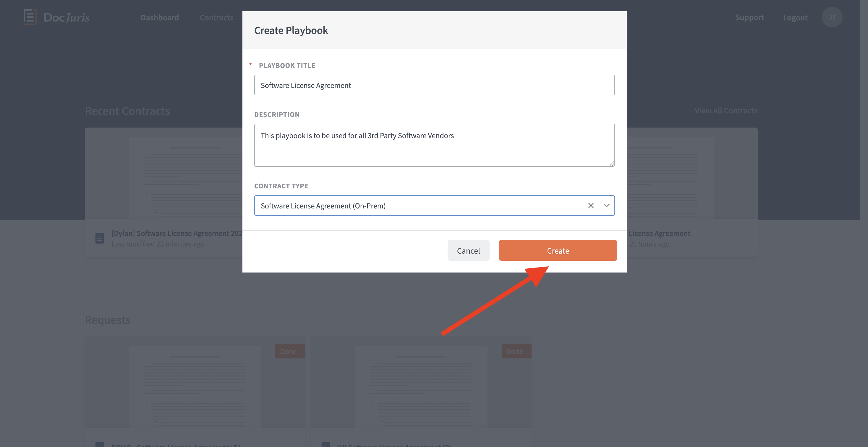Open the Support link
The height and width of the screenshot is (447, 868).
click(749, 17)
